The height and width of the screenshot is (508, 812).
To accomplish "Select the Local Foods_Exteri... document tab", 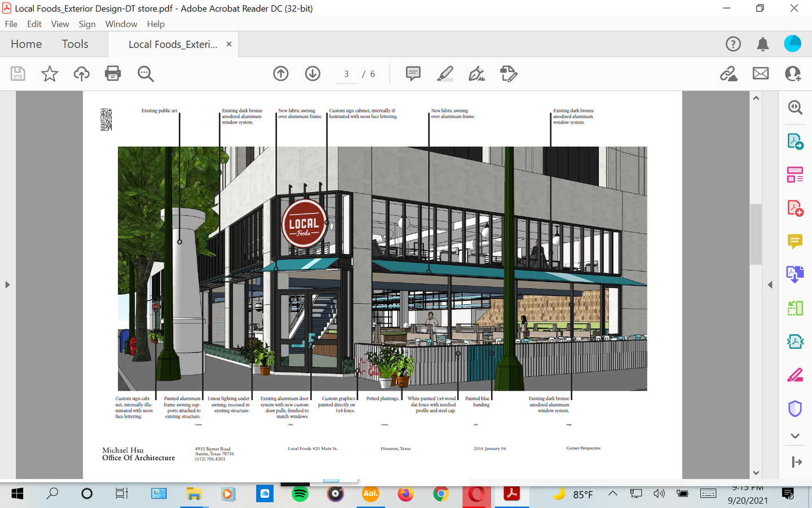I will [x=173, y=44].
